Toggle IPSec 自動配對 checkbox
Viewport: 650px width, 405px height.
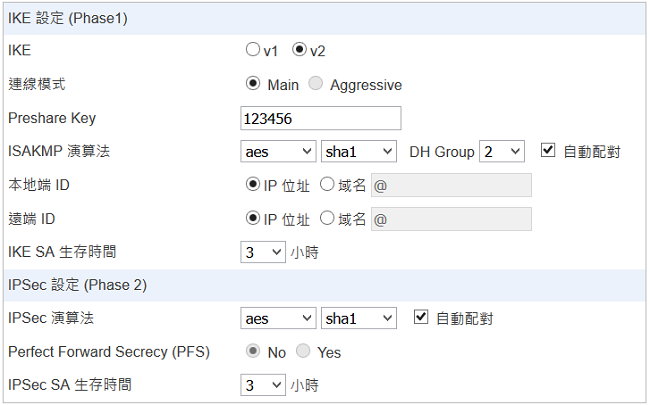[421, 318]
